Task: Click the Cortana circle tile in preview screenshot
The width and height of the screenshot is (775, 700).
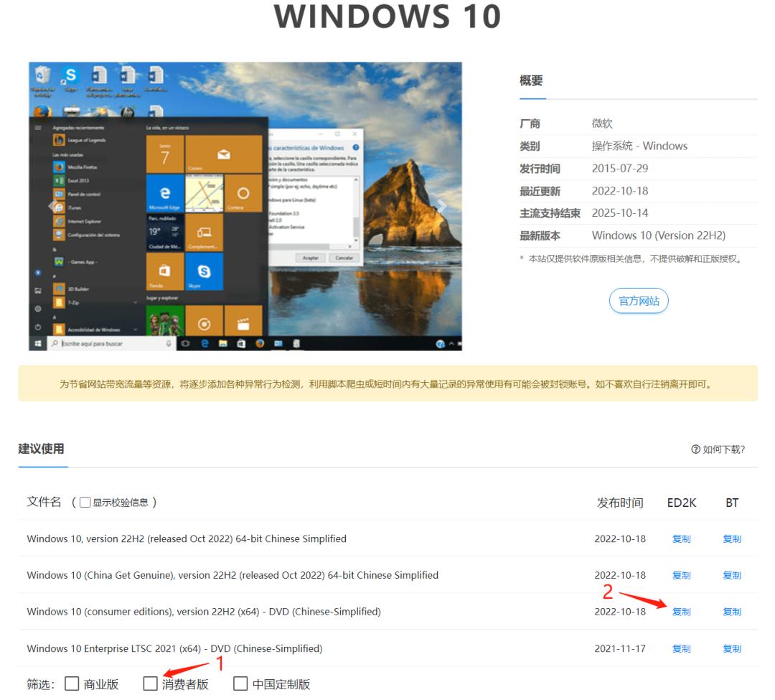Action: (x=243, y=194)
